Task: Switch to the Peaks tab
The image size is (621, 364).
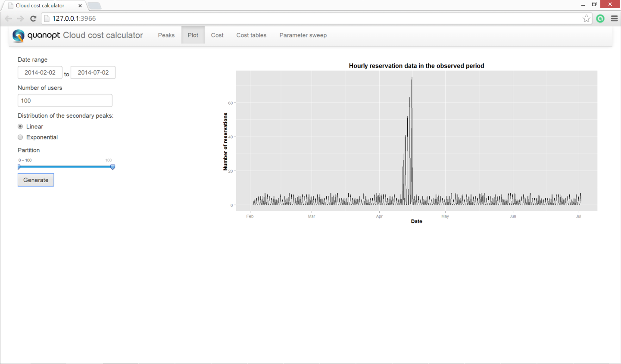Action: [166, 35]
